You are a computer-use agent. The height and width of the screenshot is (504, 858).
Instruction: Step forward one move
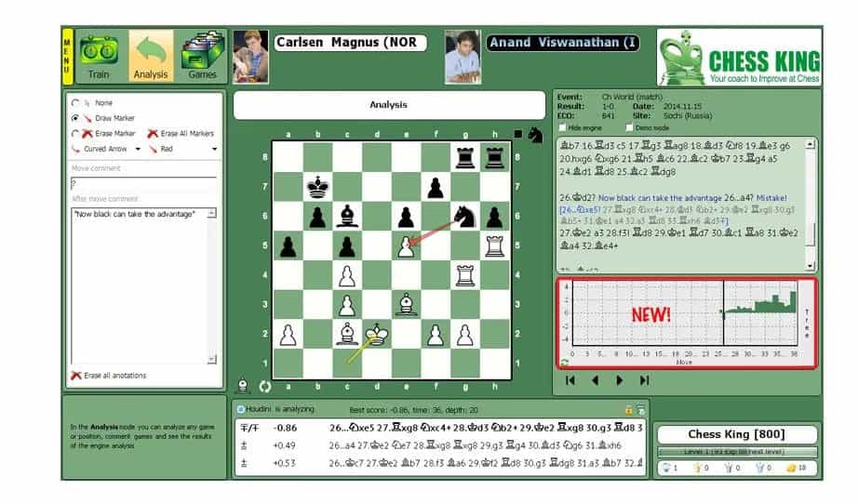click(620, 380)
